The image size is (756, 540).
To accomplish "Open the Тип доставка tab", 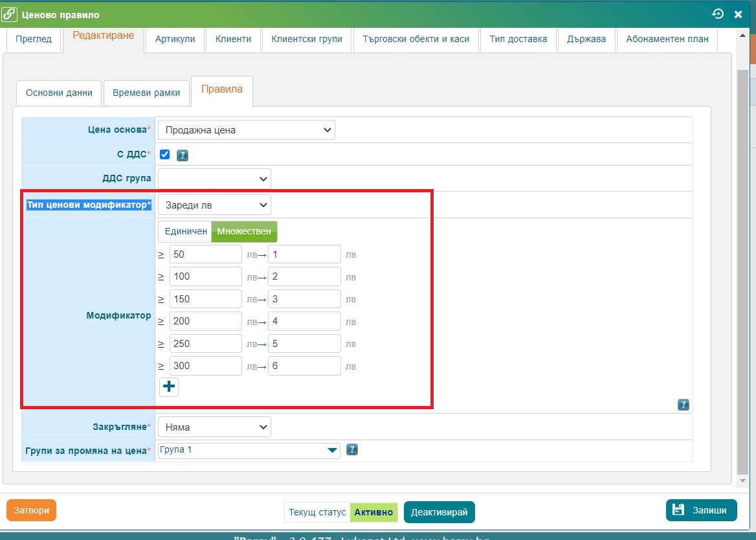I will coord(518,39).
